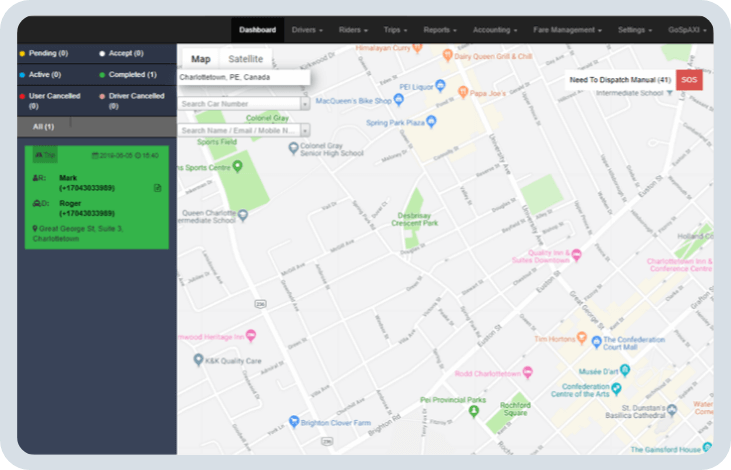Open the Trips dropdown menu
This screenshot has width=731, height=470.
pos(395,30)
